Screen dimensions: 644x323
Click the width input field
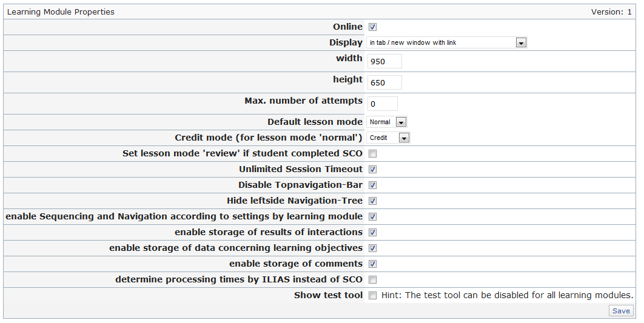tap(384, 61)
